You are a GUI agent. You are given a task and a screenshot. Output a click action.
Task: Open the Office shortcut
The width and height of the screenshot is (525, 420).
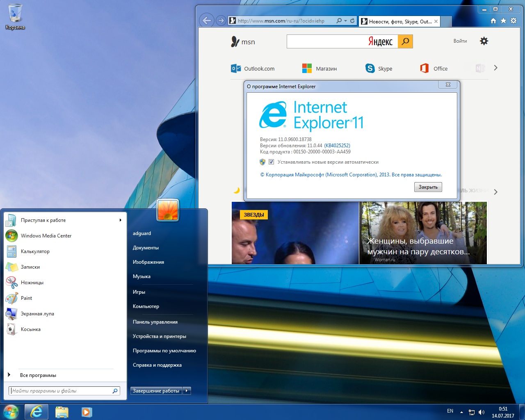pyautogui.click(x=434, y=68)
